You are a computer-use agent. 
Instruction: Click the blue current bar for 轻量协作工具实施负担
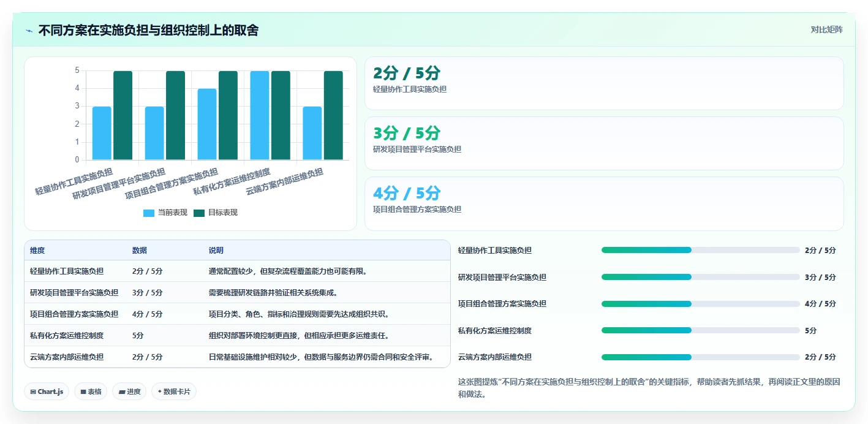102,134
